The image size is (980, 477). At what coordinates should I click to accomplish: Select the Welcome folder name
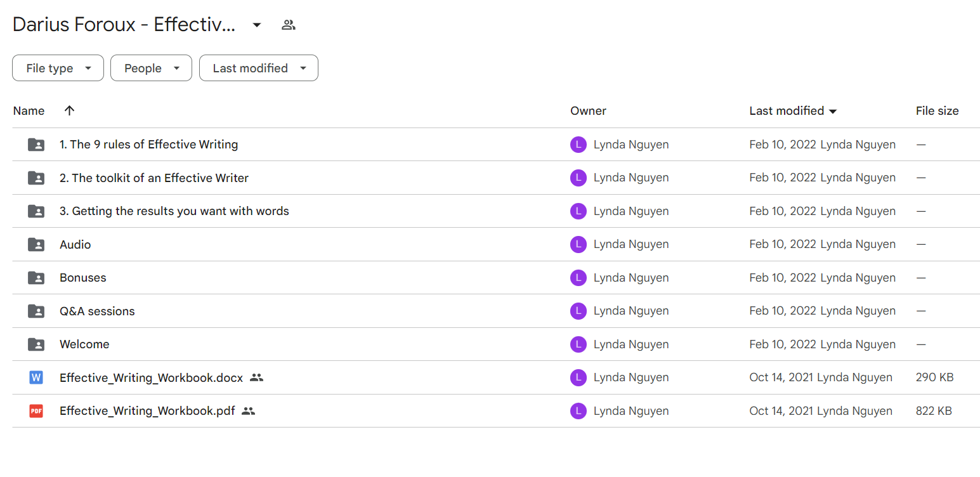[84, 344]
